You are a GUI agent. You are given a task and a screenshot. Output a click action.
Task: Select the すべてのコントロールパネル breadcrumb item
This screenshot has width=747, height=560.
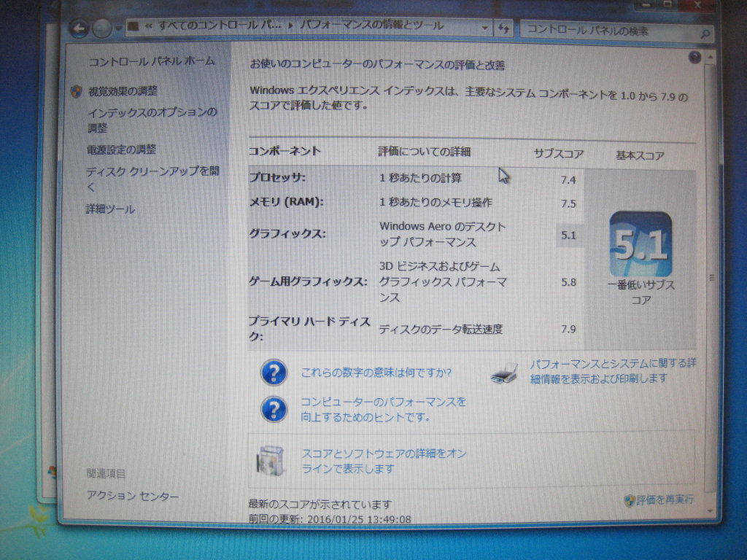point(217,26)
